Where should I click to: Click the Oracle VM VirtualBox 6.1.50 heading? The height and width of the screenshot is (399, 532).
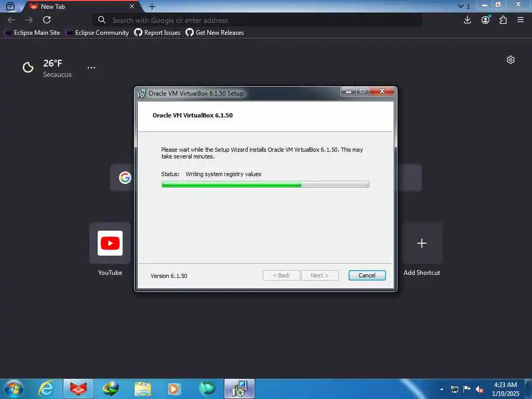pyautogui.click(x=193, y=115)
